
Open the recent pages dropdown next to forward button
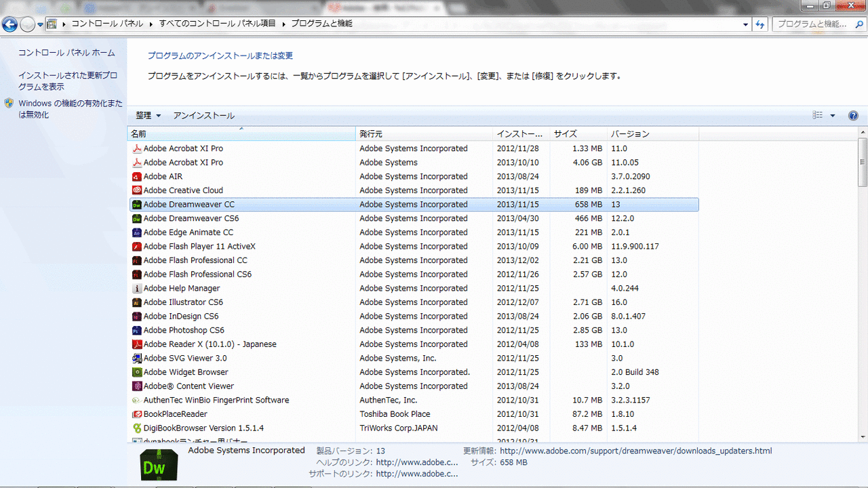click(x=41, y=24)
